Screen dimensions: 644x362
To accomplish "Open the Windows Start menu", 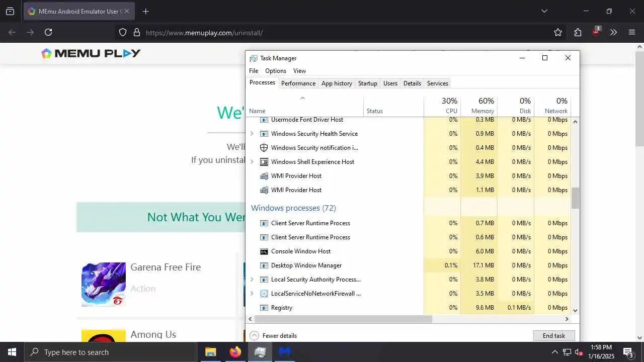I will [12, 352].
